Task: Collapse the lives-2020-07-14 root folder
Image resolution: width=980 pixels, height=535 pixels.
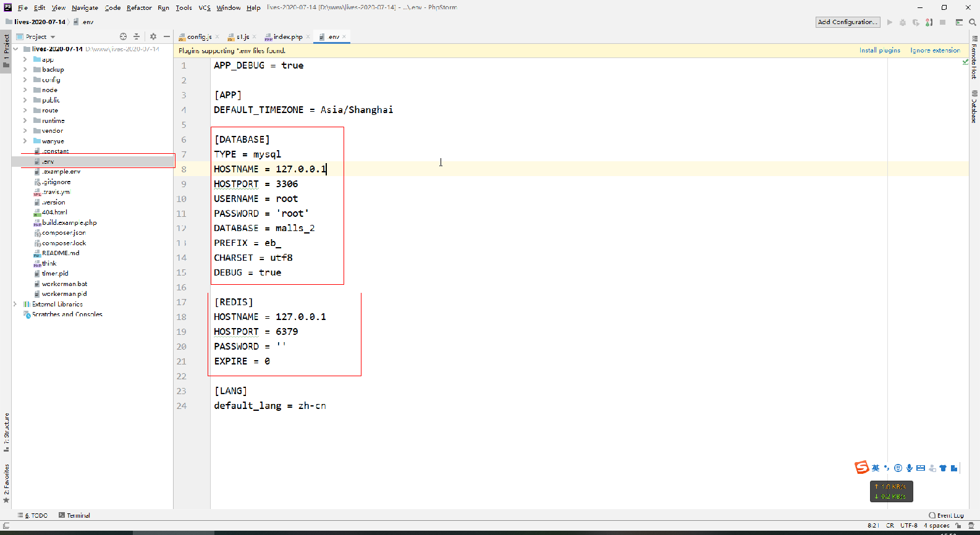Action: (x=16, y=49)
